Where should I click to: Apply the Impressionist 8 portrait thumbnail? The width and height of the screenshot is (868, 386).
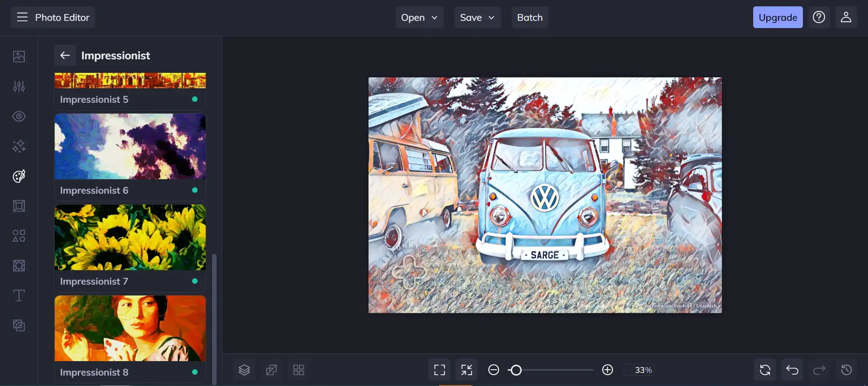coord(130,328)
